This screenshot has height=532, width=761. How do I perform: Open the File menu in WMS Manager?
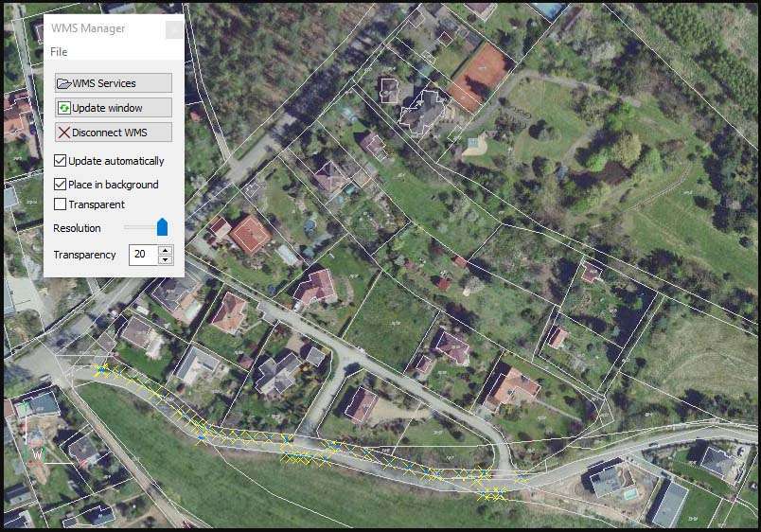tap(59, 52)
